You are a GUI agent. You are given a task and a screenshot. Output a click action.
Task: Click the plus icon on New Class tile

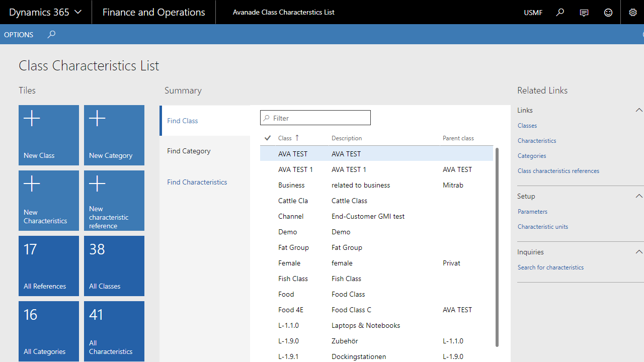tap(32, 119)
